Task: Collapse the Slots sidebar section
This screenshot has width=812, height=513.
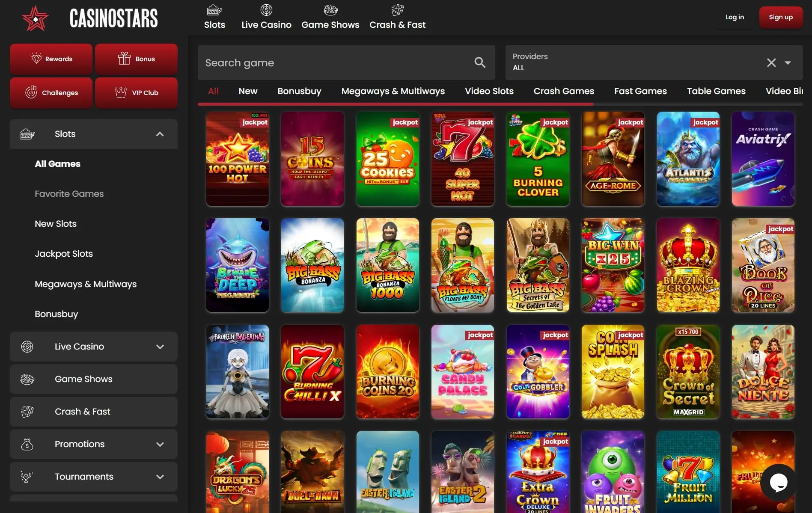Action: tap(160, 134)
